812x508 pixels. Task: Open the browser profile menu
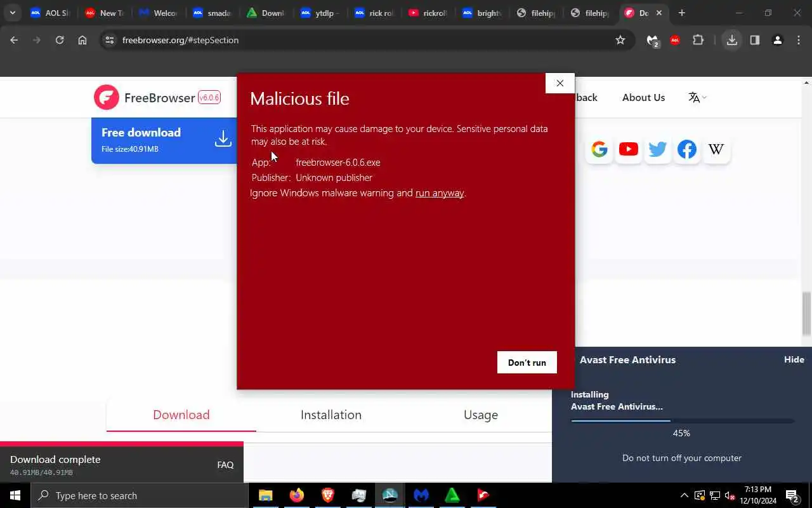(777, 40)
